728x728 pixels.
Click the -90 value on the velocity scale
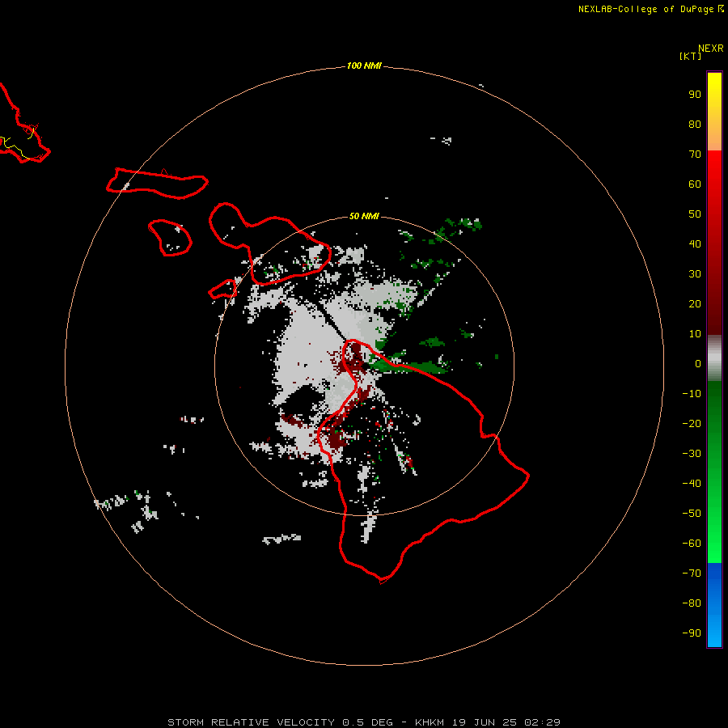click(x=692, y=633)
